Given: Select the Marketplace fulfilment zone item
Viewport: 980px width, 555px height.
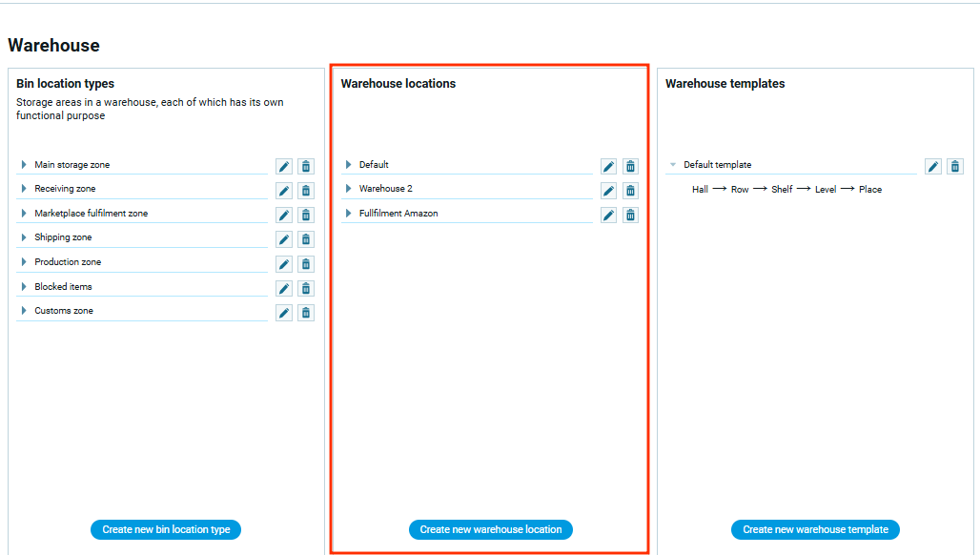Looking at the screenshot, I should [x=92, y=214].
